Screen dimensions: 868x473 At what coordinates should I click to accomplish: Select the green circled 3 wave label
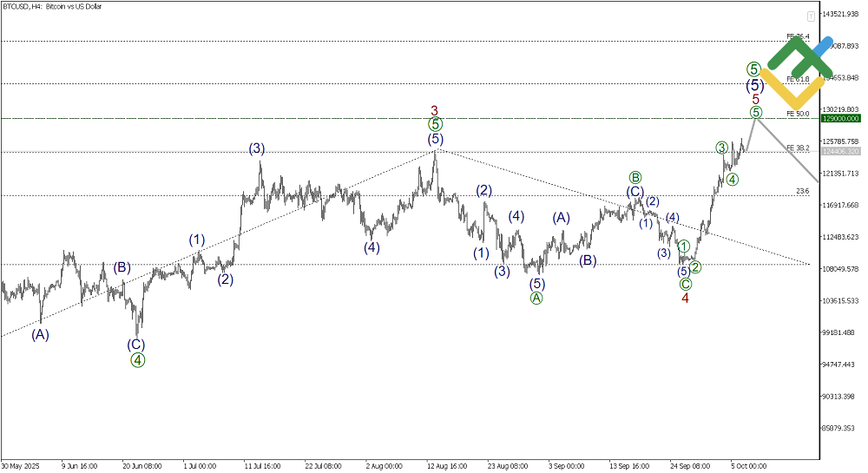[721, 148]
